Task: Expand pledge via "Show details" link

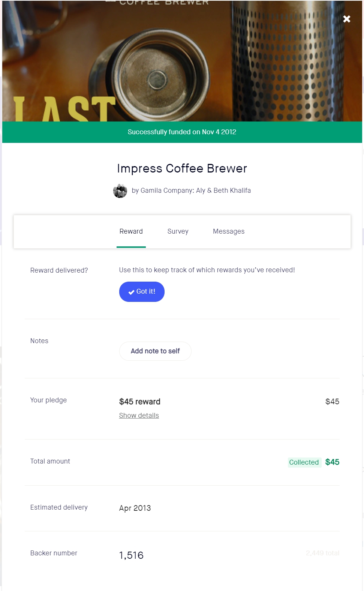Action: click(139, 415)
